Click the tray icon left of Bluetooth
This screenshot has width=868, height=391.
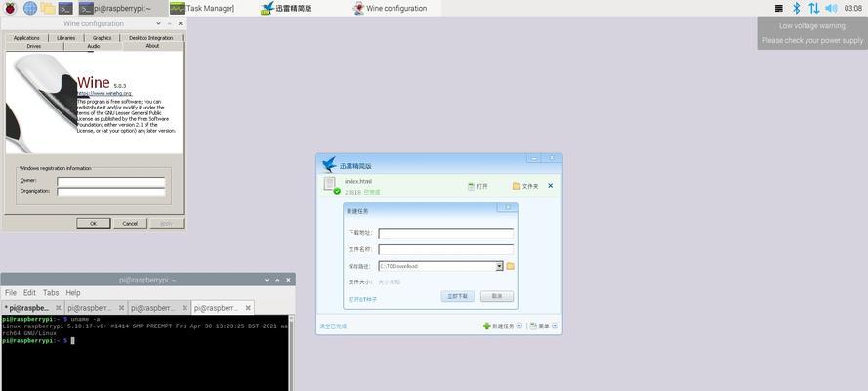coord(779,8)
